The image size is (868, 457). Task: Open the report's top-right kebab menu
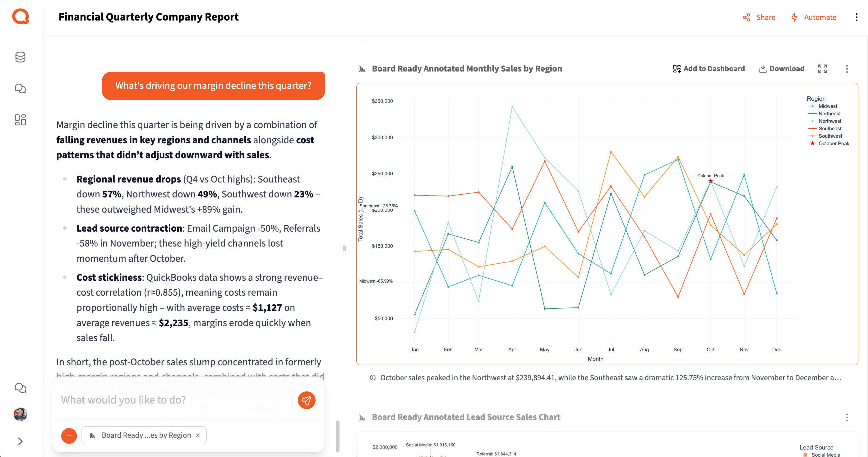[x=856, y=17]
